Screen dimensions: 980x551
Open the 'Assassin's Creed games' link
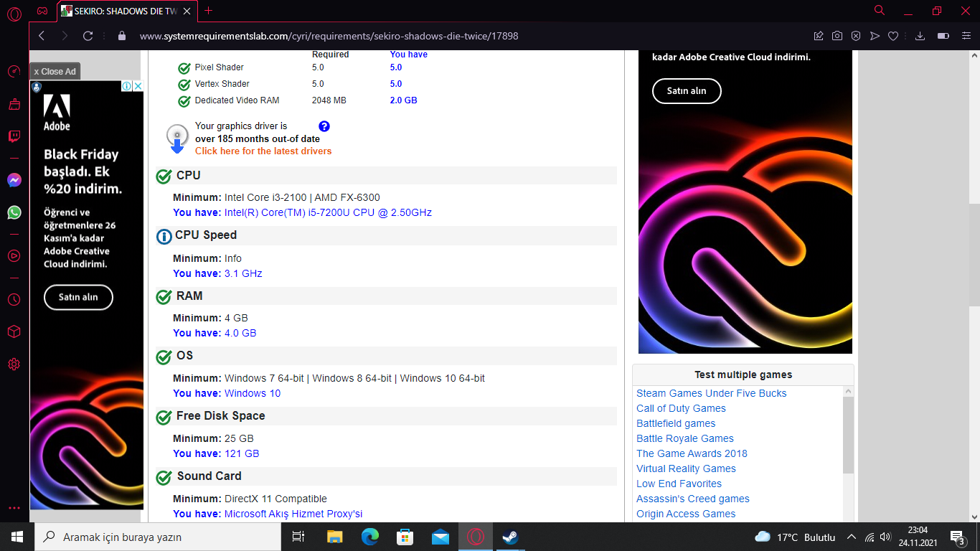692,499
